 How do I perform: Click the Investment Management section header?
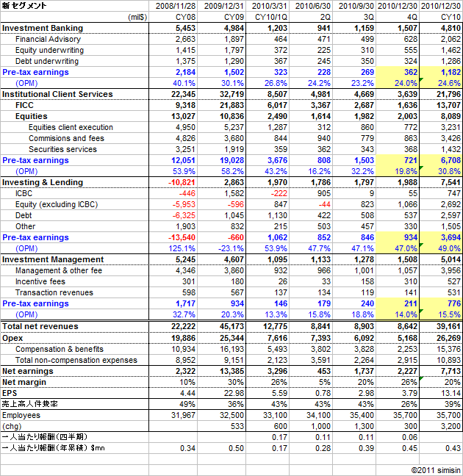[53, 259]
